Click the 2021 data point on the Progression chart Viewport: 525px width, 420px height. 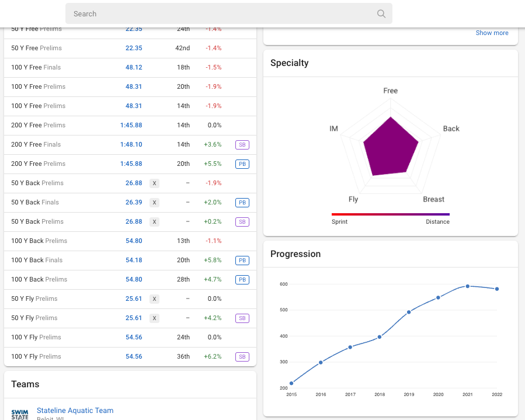coord(467,286)
